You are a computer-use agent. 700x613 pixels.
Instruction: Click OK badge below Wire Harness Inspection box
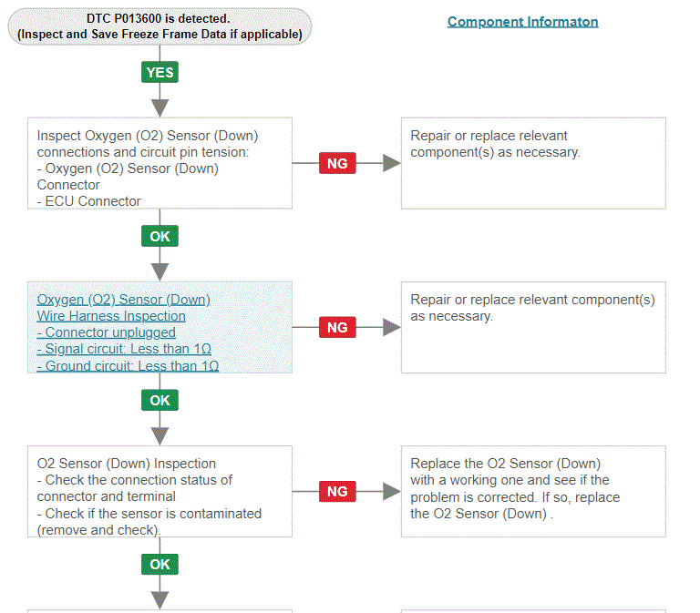(160, 400)
